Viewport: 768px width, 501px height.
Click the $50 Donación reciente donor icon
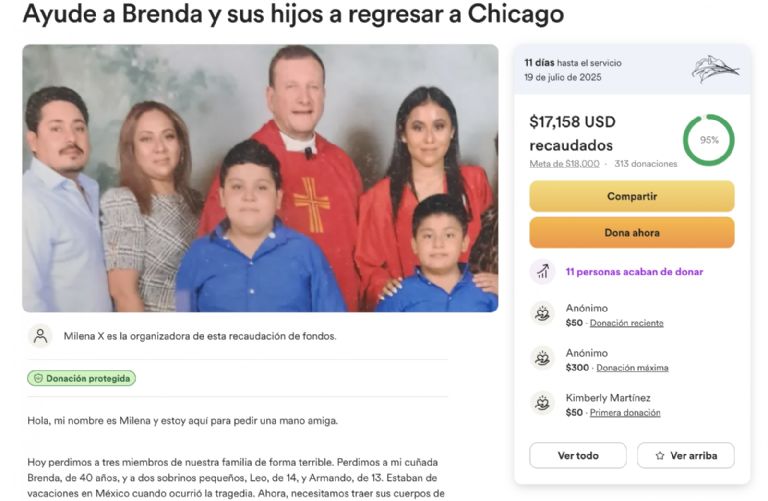click(542, 313)
